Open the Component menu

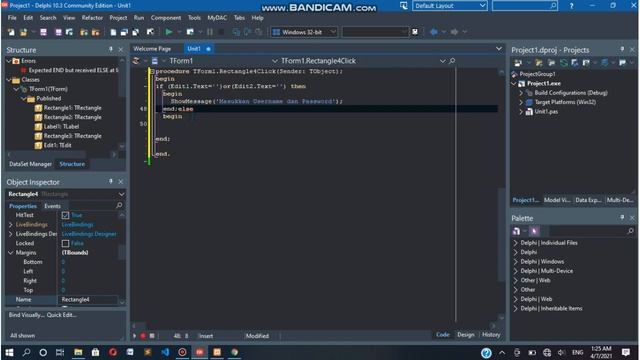(x=166, y=18)
